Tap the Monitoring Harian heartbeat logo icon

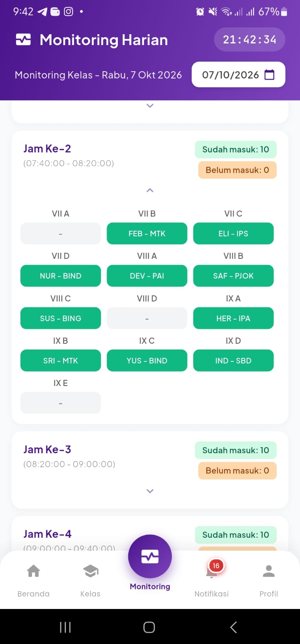23,39
